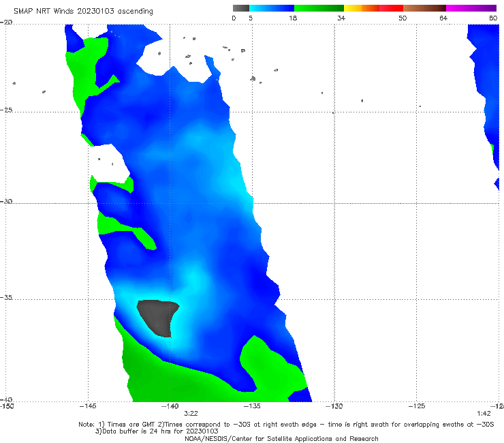This screenshot has height=443, width=504.
Task: Click the color bar label '50'
Action: (403, 18)
